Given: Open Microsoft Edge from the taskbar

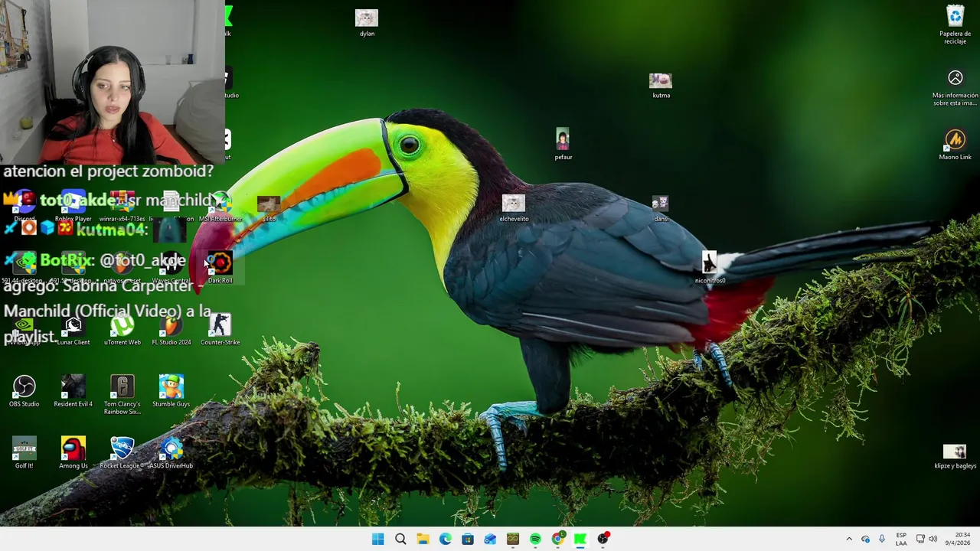Looking at the screenshot, I should click(x=445, y=539).
